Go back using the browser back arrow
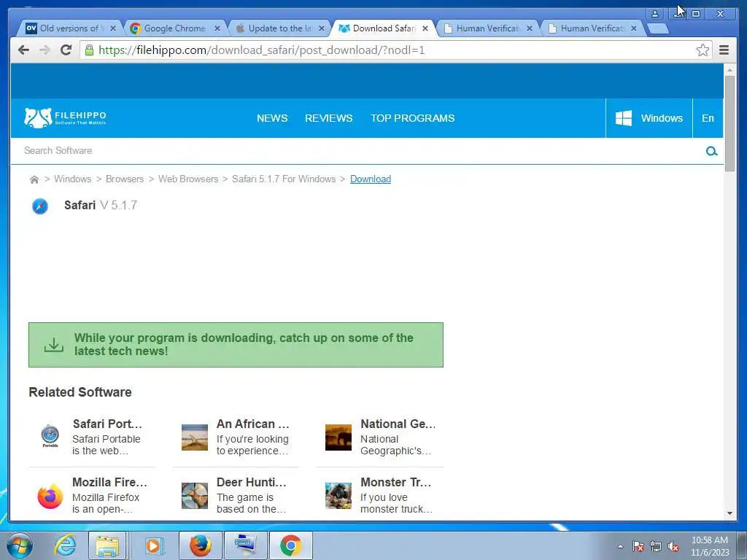Screen dimensions: 747x560 coord(23,50)
